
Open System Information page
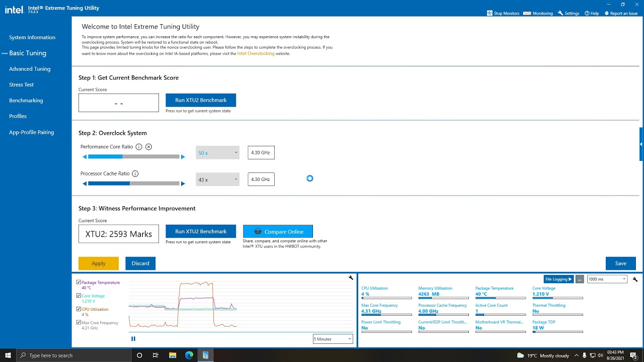(x=32, y=37)
